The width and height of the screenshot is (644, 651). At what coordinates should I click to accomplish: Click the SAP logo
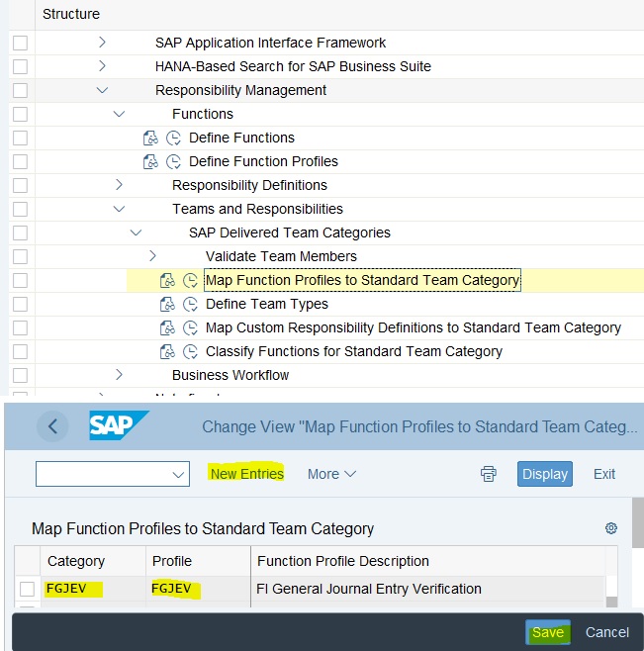[x=119, y=425]
